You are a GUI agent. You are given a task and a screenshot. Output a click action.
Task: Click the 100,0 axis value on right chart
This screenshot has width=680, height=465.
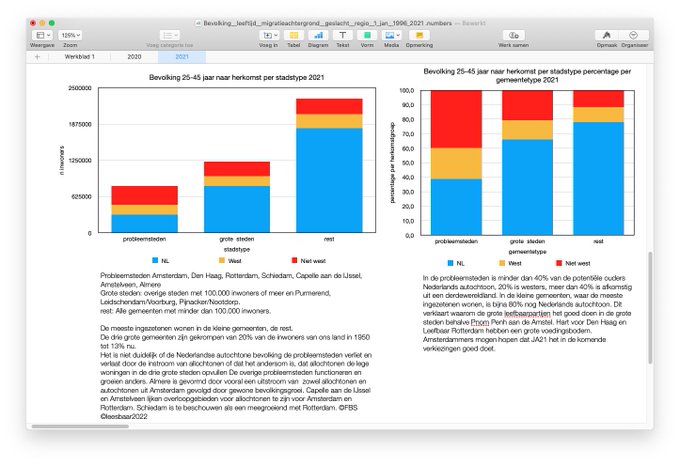click(407, 91)
